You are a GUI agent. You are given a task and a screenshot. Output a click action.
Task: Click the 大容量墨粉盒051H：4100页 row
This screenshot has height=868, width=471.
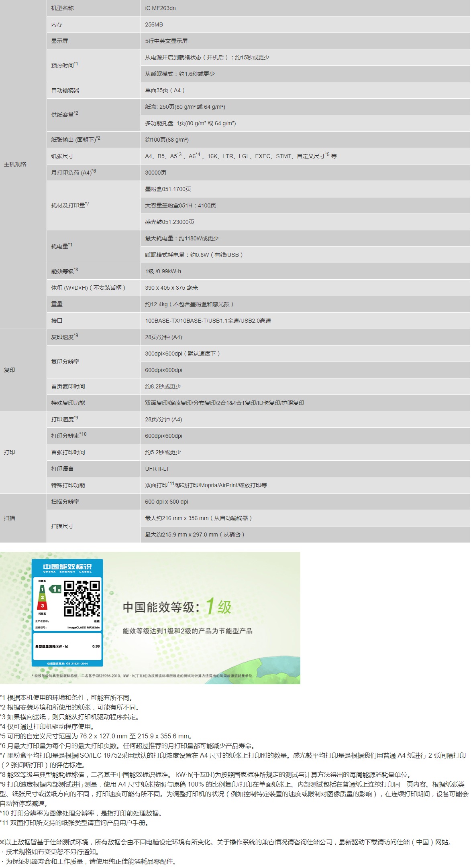[180, 205]
